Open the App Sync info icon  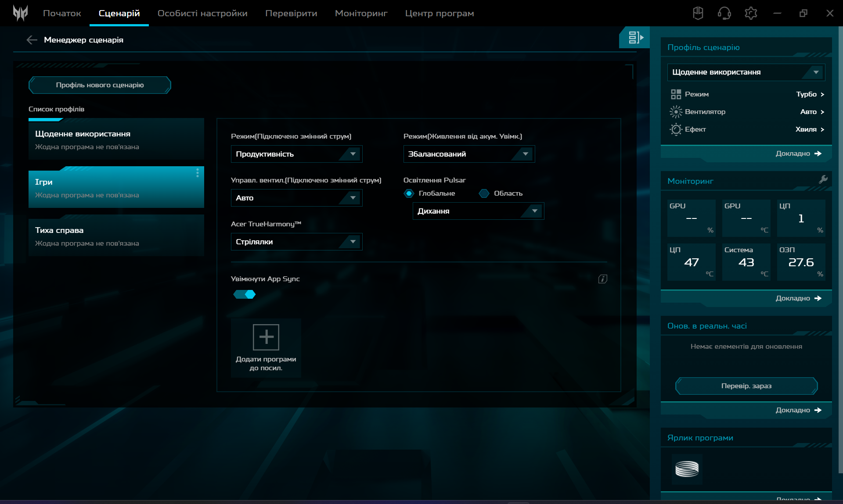coord(602,279)
